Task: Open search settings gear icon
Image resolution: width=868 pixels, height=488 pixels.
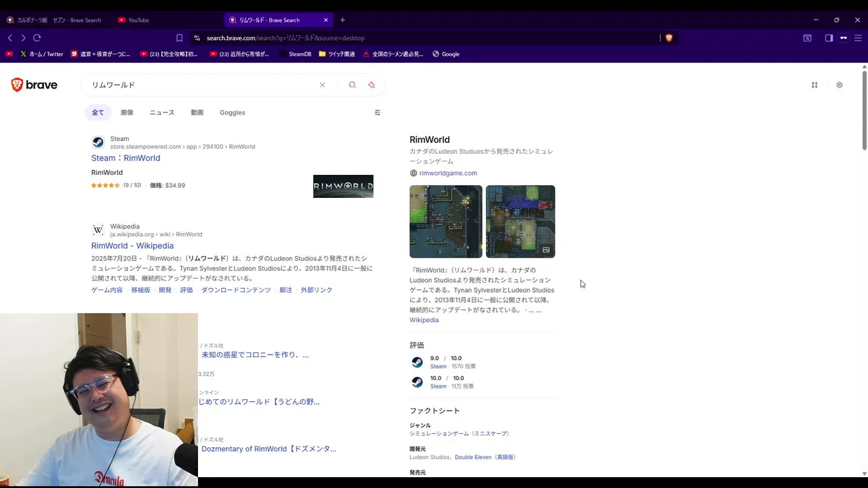Action: (840, 85)
